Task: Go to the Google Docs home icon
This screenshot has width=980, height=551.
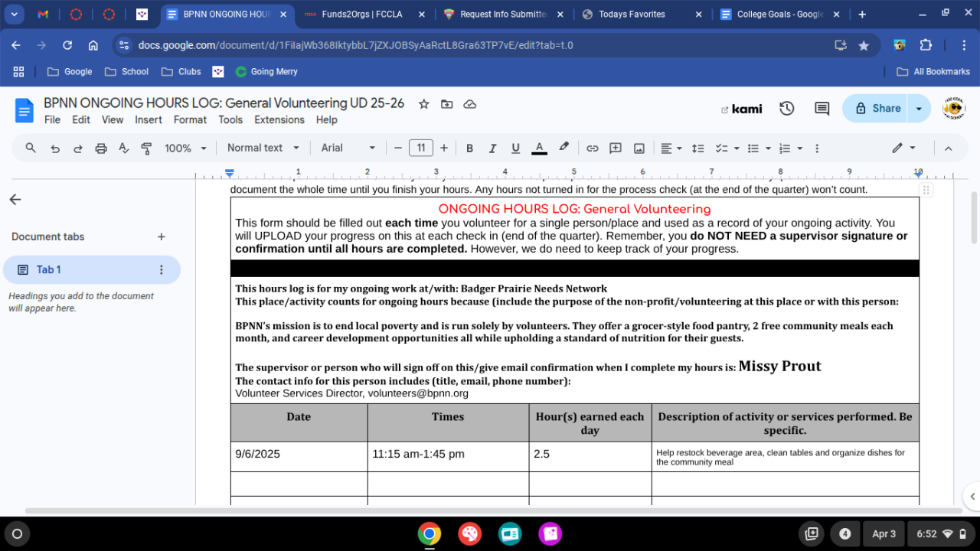Action: pyautogui.click(x=24, y=110)
